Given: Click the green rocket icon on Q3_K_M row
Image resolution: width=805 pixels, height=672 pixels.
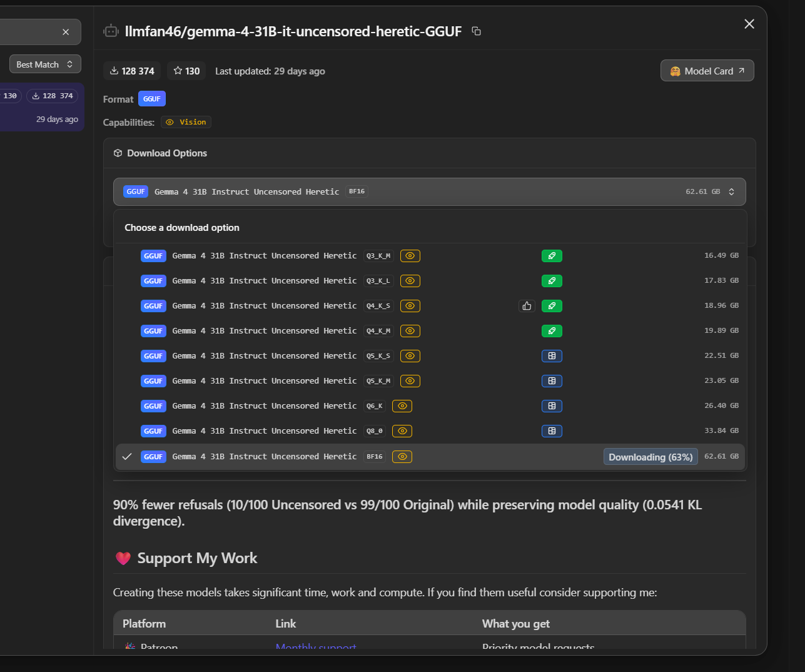Looking at the screenshot, I should [x=552, y=256].
